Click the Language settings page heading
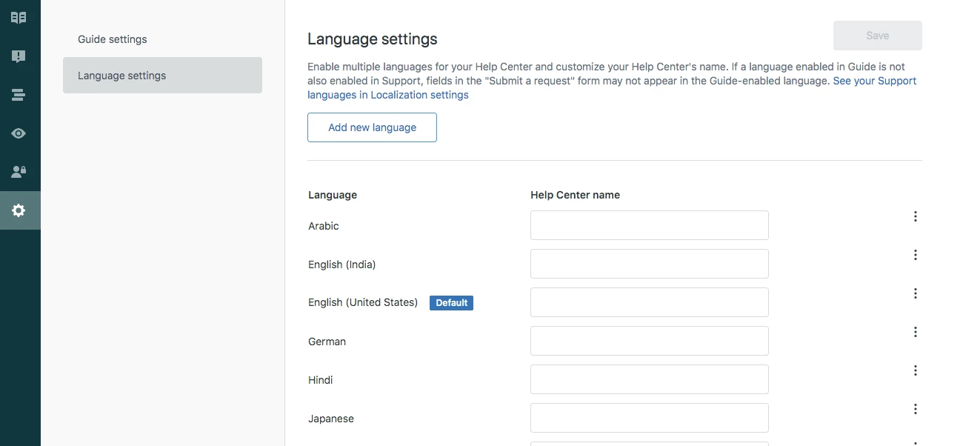980x446 pixels. click(x=373, y=39)
